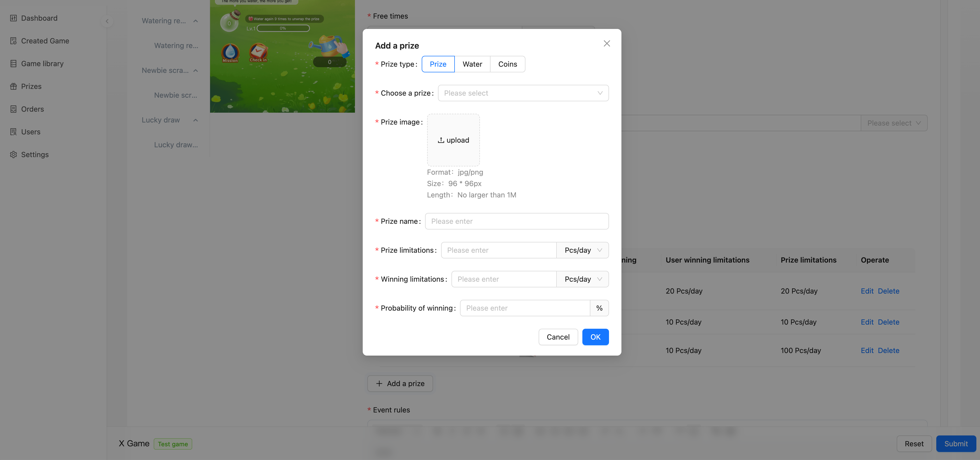980x460 pixels.
Task: Click the upload prize image box
Action: tap(453, 140)
